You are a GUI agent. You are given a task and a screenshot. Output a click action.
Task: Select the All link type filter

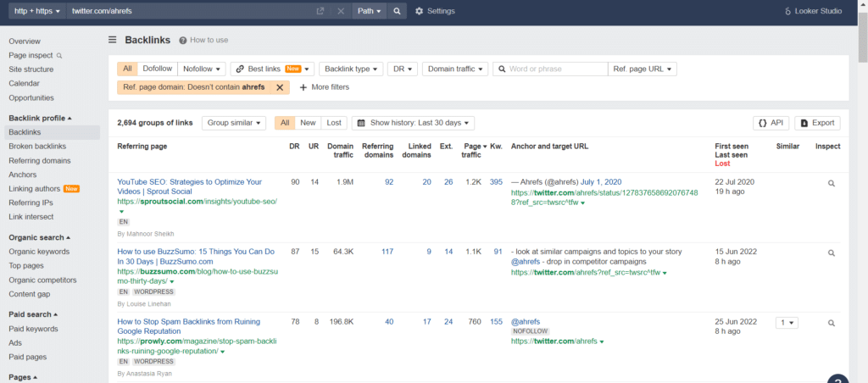click(127, 69)
